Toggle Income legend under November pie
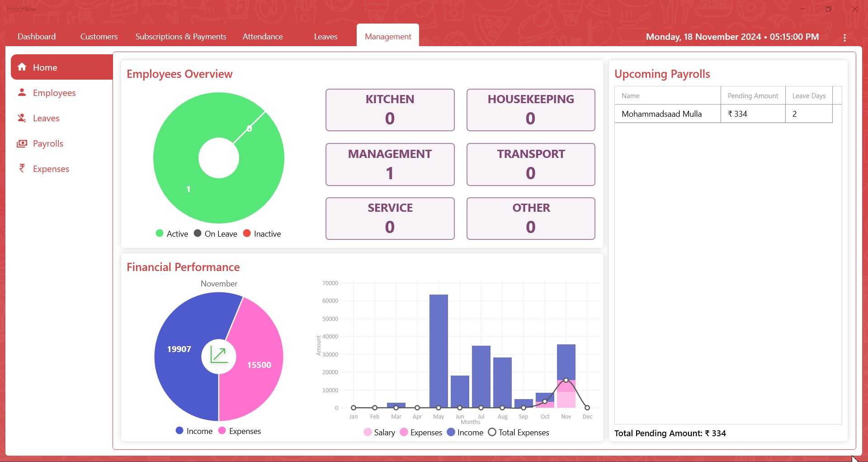Viewport: 868px width, 462px height. pyautogui.click(x=194, y=431)
